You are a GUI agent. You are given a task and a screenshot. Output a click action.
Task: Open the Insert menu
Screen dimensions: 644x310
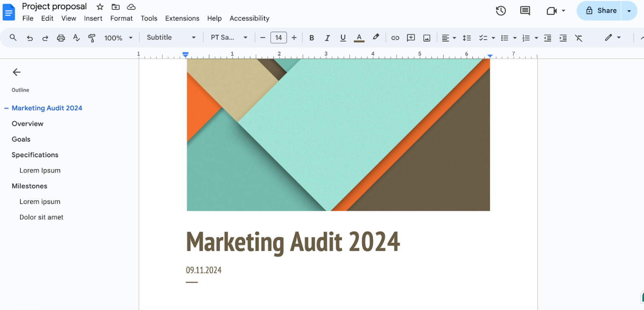point(93,18)
